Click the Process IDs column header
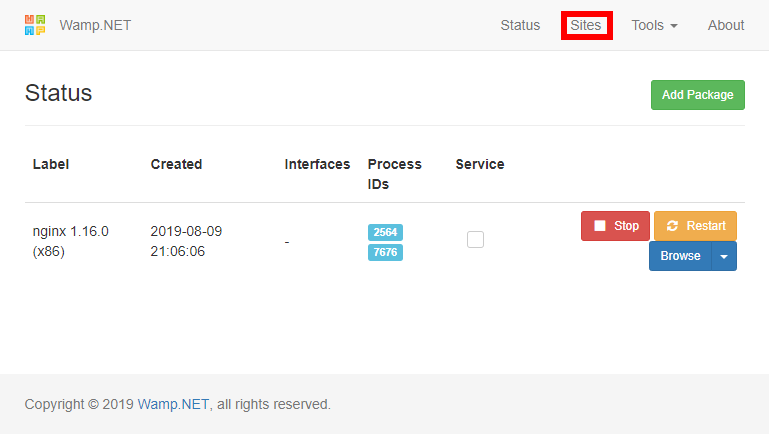 pyautogui.click(x=394, y=174)
